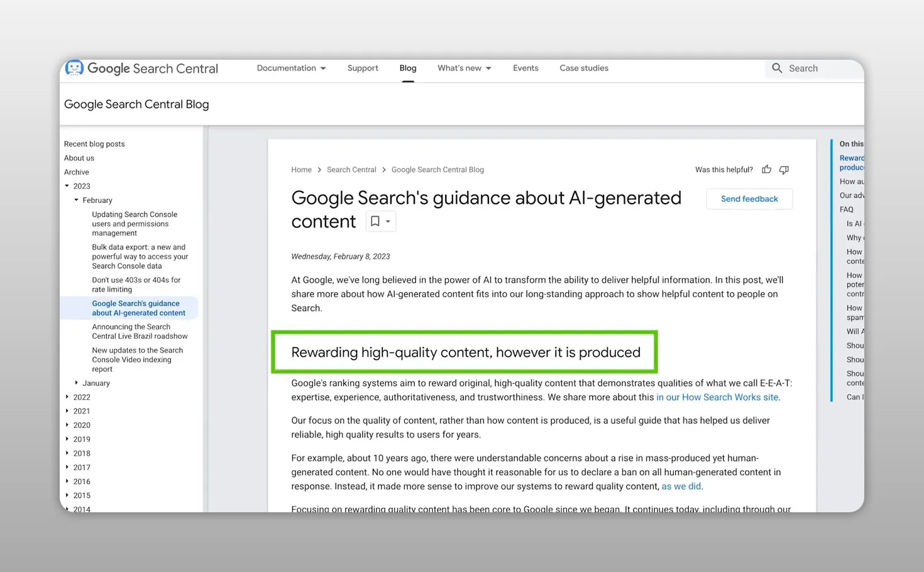
Task: Open the bookmark dropdown arrow next to title
Action: pos(388,221)
